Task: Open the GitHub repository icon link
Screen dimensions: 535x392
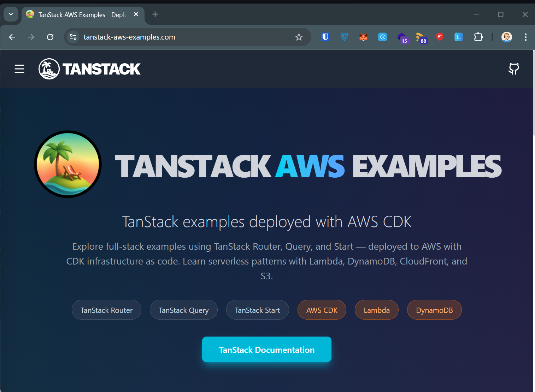Action: coord(513,69)
